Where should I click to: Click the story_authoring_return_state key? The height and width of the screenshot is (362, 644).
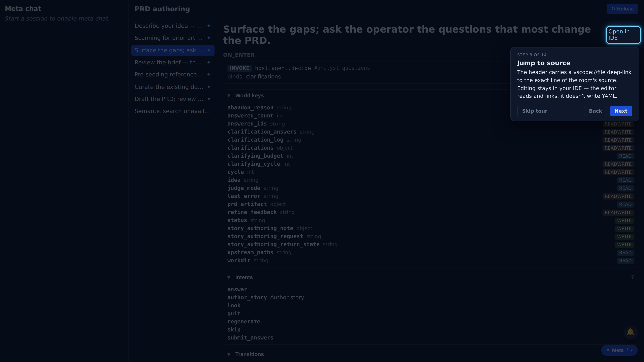click(x=273, y=244)
